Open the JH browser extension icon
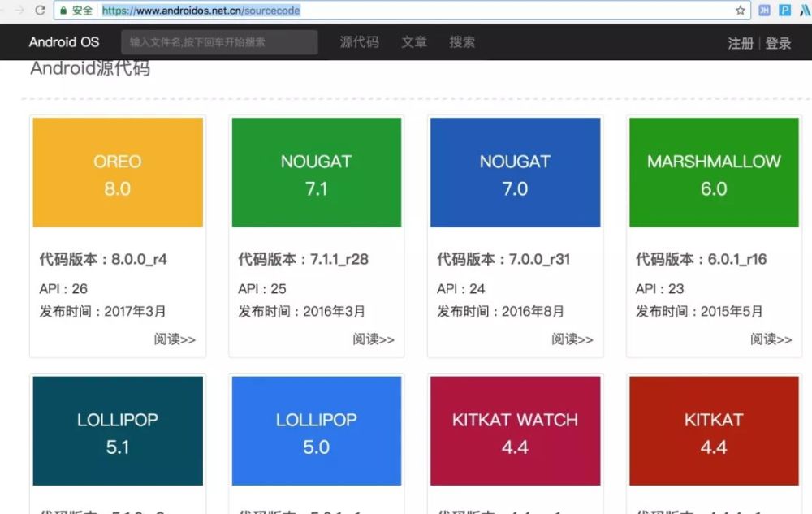Viewport: 812px width, 514px height. click(x=764, y=10)
